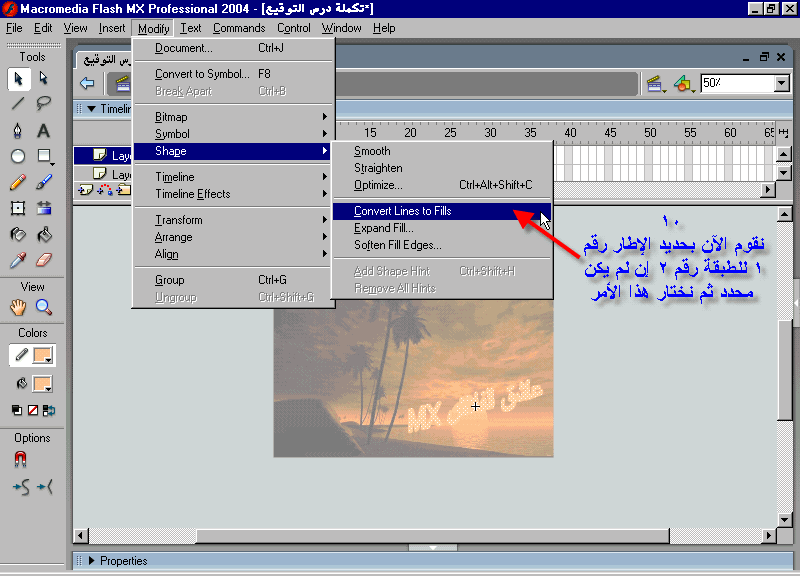Viewport: 800px width, 576px height.
Task: Open the Transform submenu
Action: click(233, 220)
